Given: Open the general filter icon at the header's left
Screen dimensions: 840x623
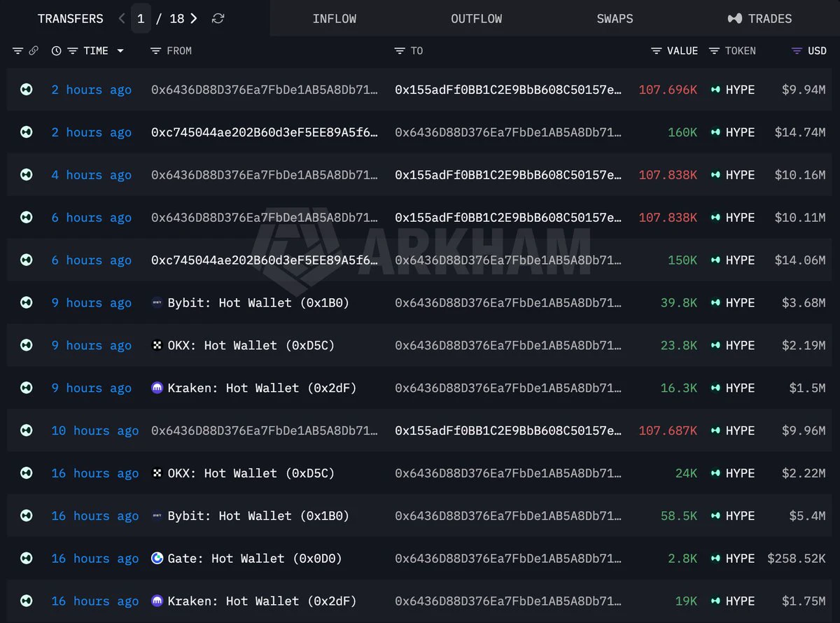Looking at the screenshot, I should pos(17,50).
